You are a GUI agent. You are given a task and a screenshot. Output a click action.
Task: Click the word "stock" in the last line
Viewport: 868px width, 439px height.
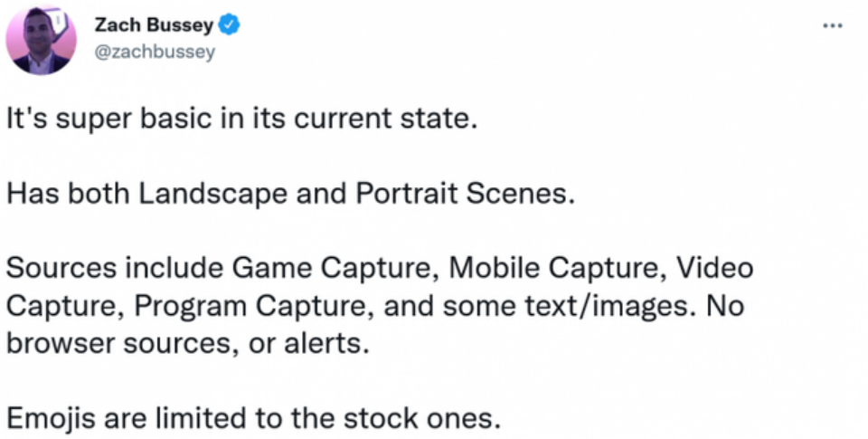(401, 419)
